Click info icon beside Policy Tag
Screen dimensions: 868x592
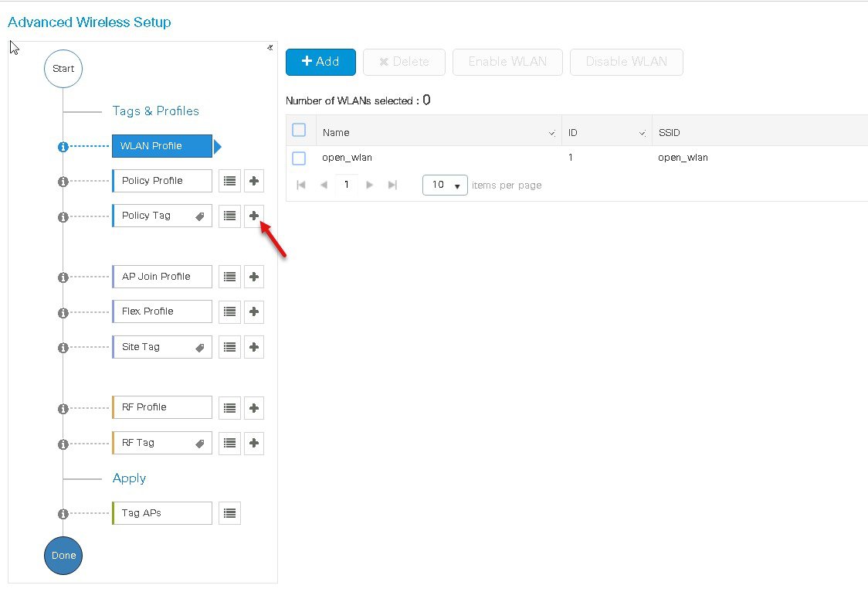tap(63, 217)
